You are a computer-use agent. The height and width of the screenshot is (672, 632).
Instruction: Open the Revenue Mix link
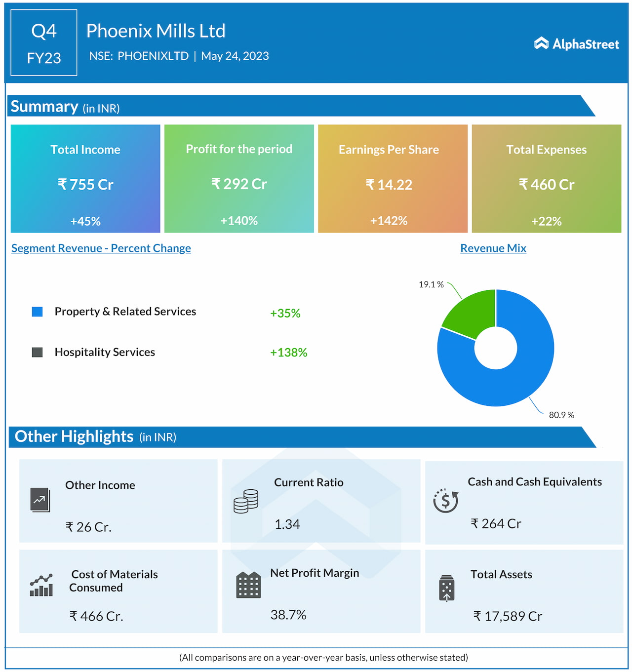[x=493, y=248]
